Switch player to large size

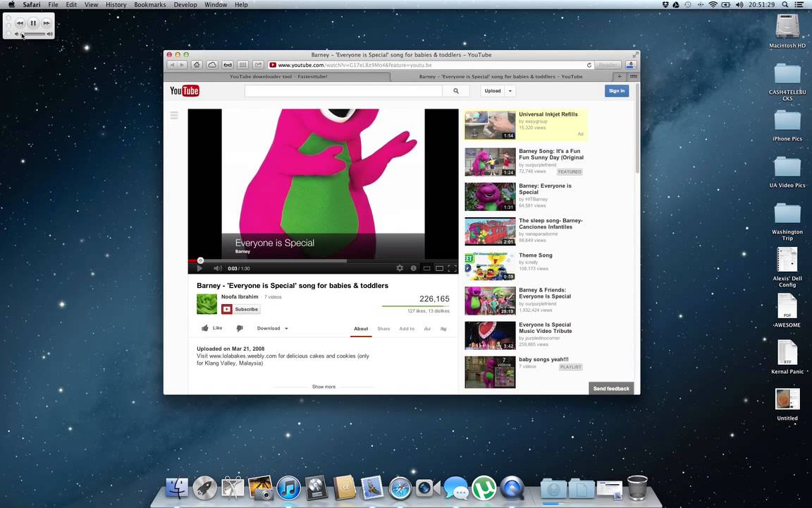click(439, 268)
